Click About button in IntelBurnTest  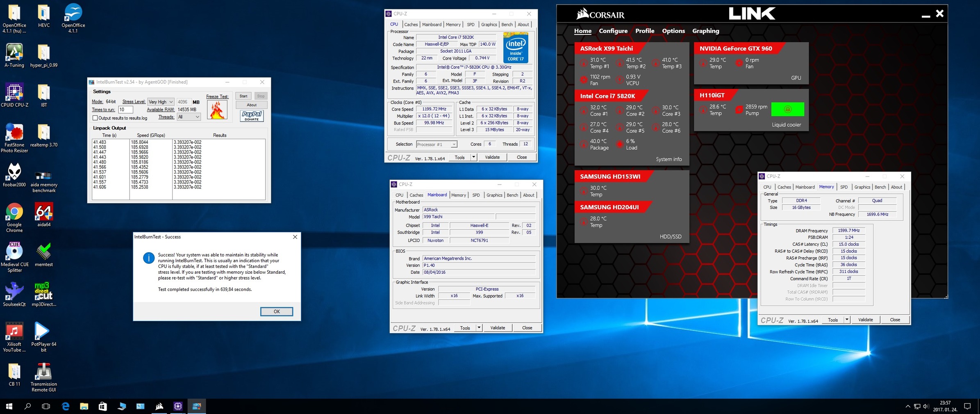pos(251,105)
